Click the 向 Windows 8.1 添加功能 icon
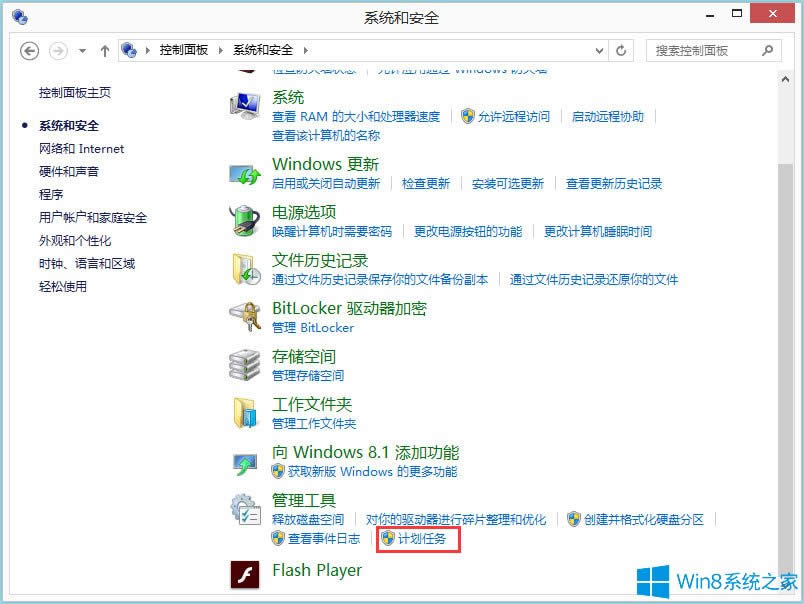Screen dimensions: 804x604 (x=245, y=460)
